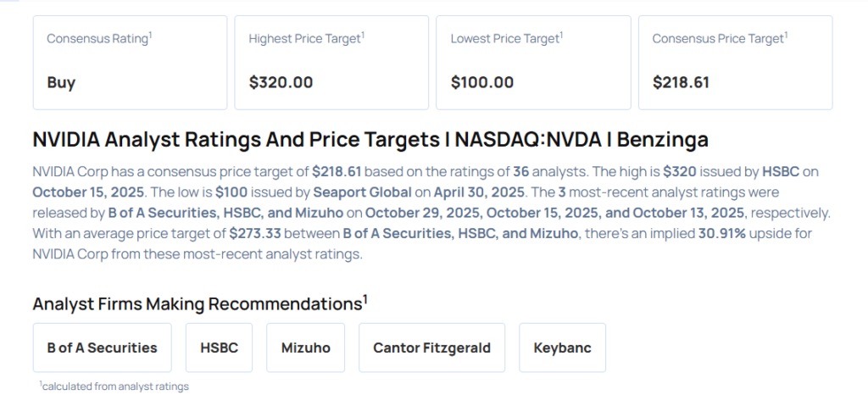This screenshot has width=868, height=406.
Task: Click the NVIDIA Analyst Ratings heading
Action: 370,140
